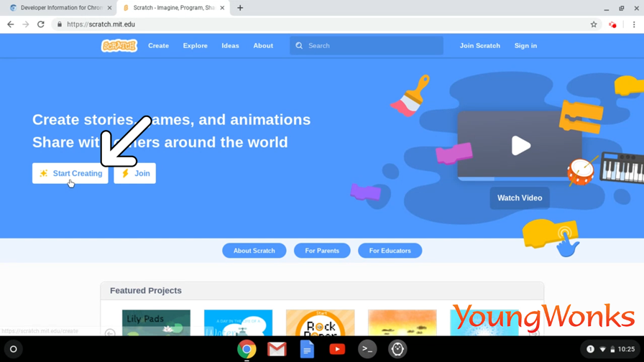Open the Linux penguin app on shelf

397,349
